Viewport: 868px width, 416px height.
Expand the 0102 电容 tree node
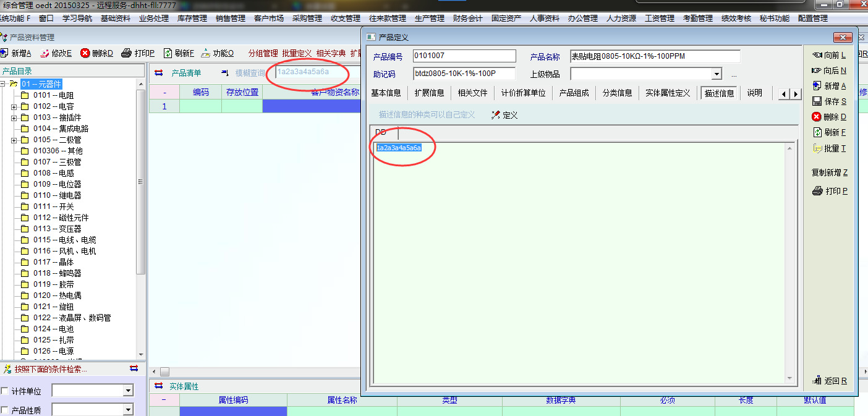pyautogui.click(x=14, y=106)
